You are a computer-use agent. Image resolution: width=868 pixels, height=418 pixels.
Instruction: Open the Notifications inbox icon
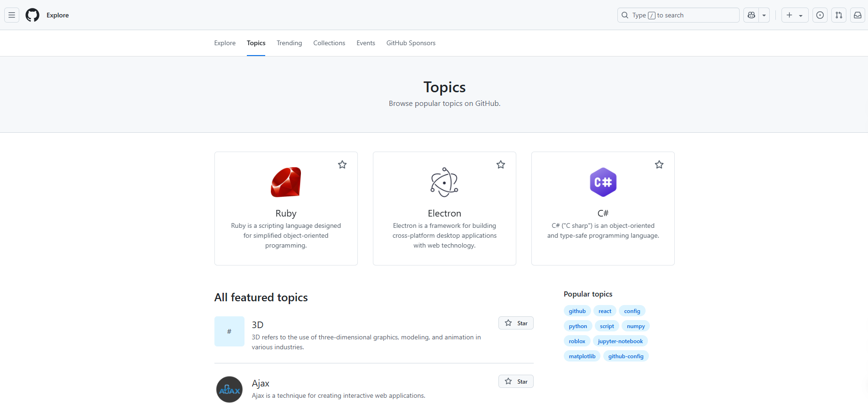858,15
